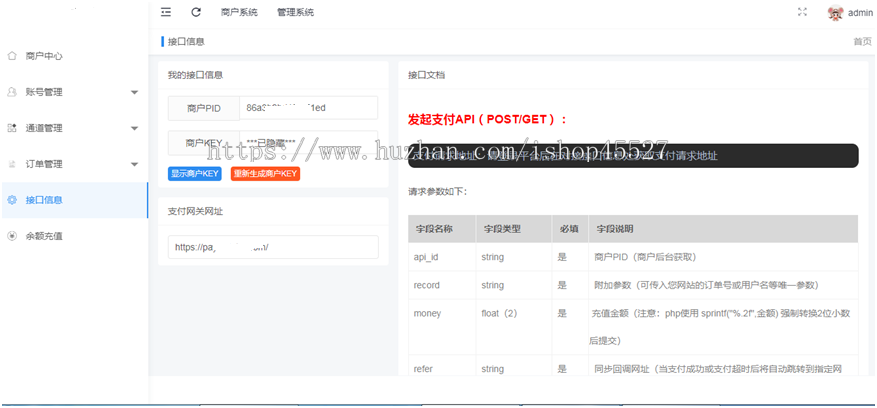Click the home icon beside 商户中心
This screenshot has height=408, width=877.
pos(12,56)
